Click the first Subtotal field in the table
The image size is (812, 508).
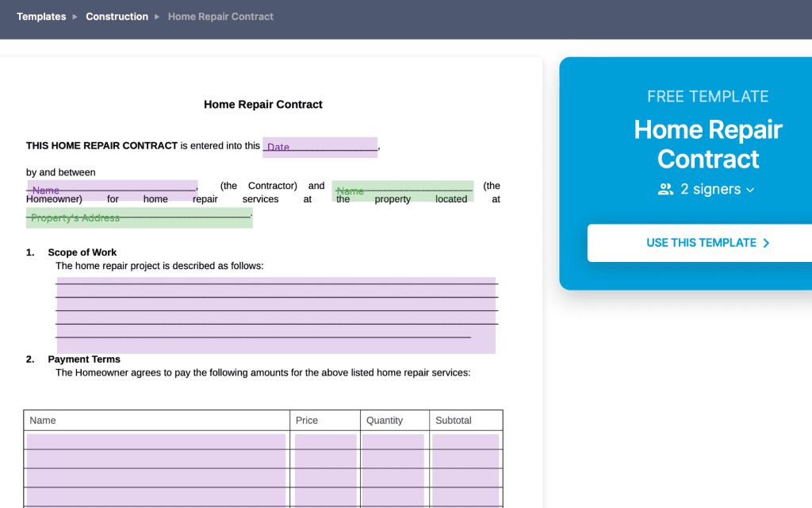tap(465, 439)
